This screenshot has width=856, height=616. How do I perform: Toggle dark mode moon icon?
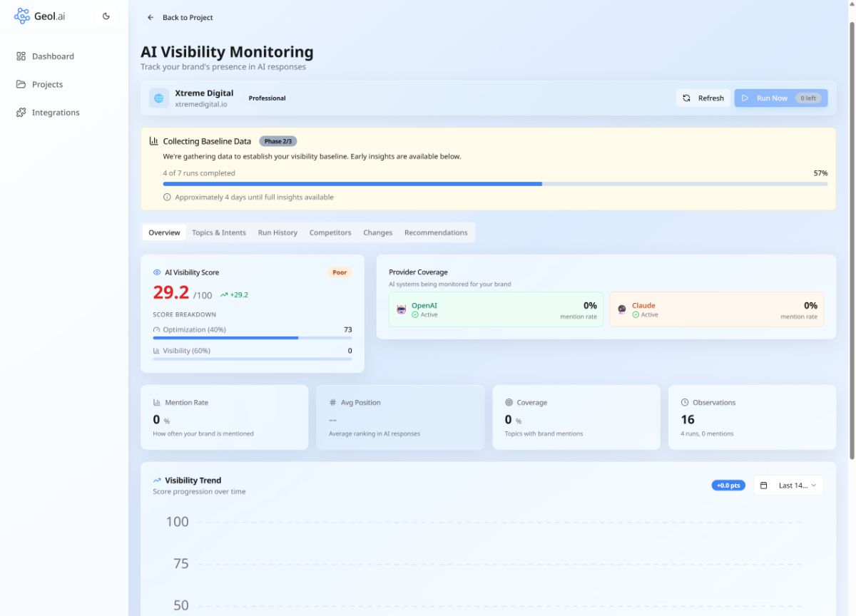point(106,16)
